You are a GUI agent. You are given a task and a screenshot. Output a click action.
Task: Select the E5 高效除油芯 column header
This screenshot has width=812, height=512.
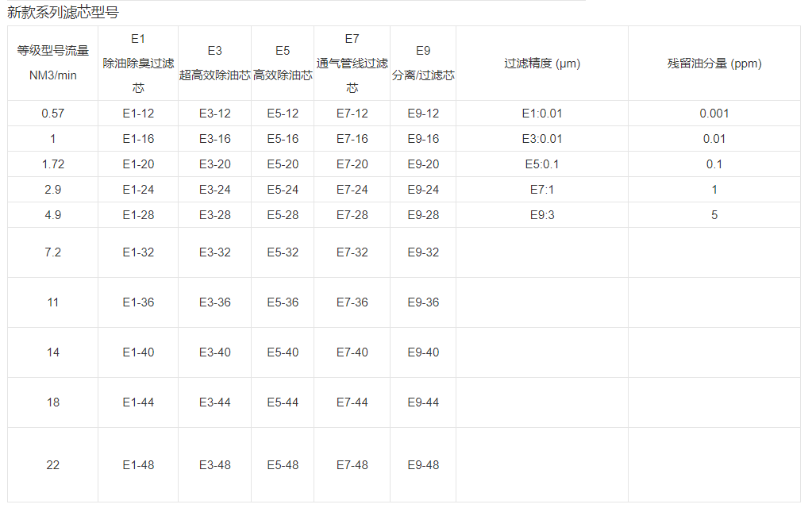coord(282,63)
